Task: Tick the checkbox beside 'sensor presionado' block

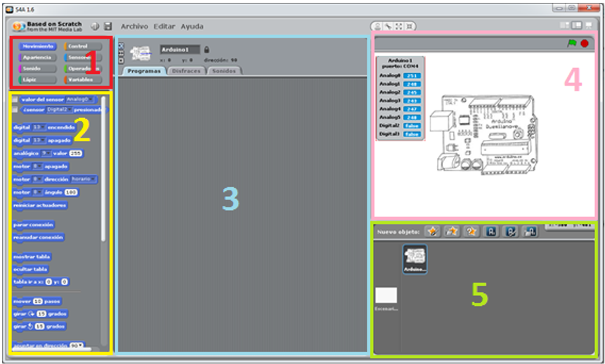Action: [15, 110]
